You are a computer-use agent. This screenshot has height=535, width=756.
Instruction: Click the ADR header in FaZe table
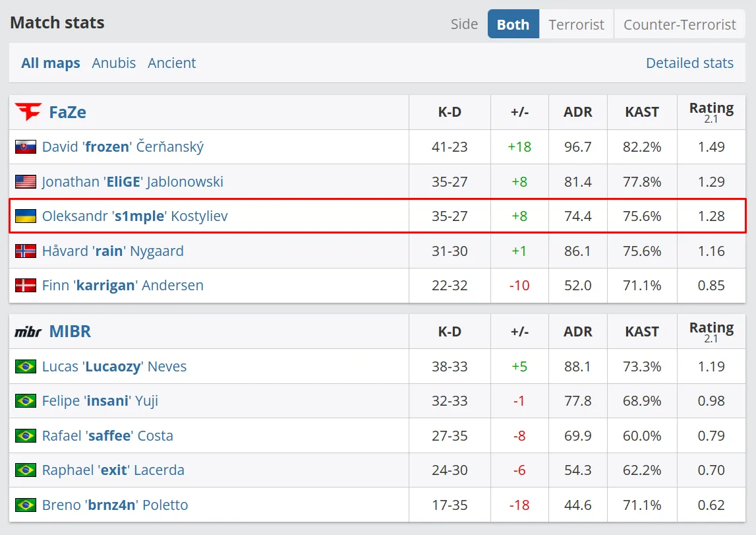pyautogui.click(x=577, y=112)
